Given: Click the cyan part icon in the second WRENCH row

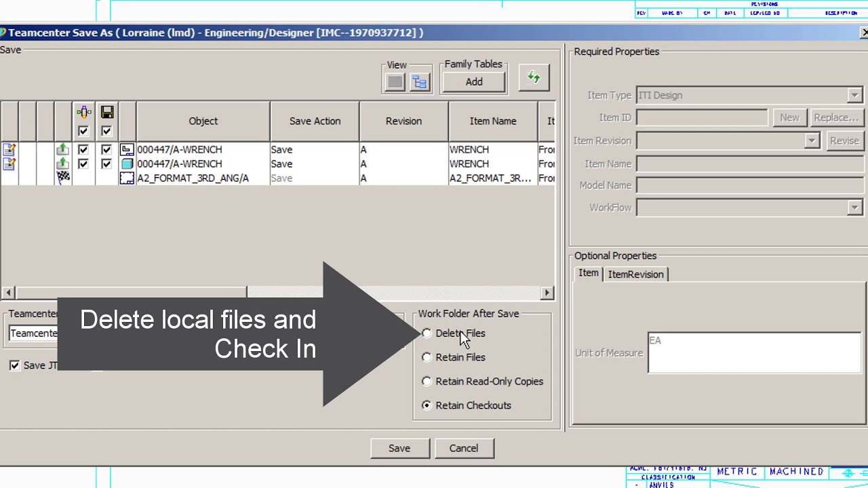Looking at the screenshot, I should [127, 163].
